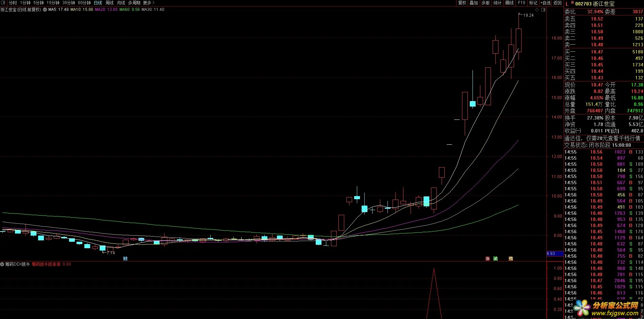Select the 30分钟 period tab
The height and width of the screenshot is (319, 644).
pos(68,3)
